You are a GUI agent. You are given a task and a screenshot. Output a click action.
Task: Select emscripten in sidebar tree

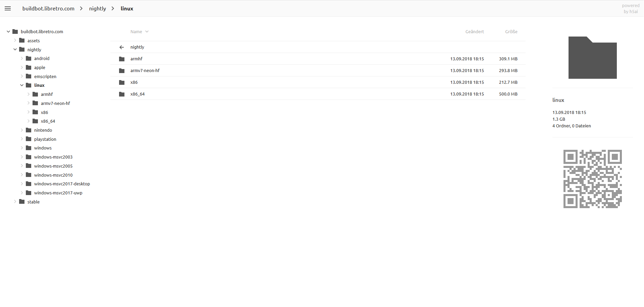point(45,76)
